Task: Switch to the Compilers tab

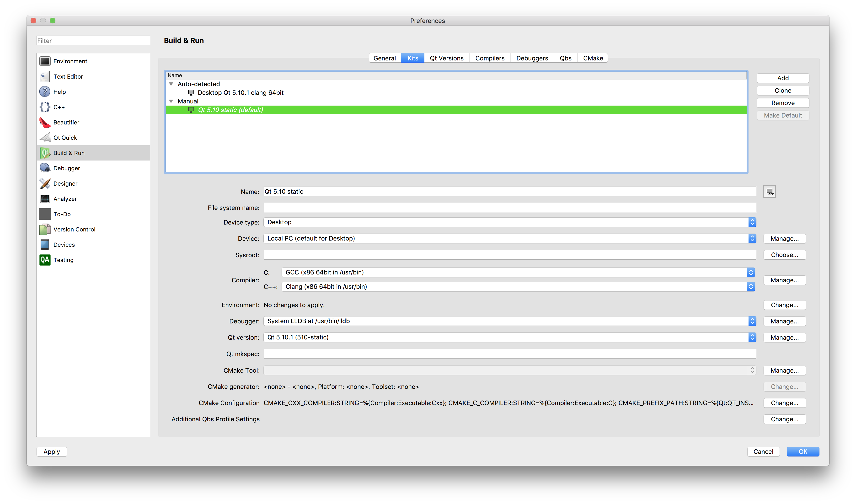Action: (490, 58)
